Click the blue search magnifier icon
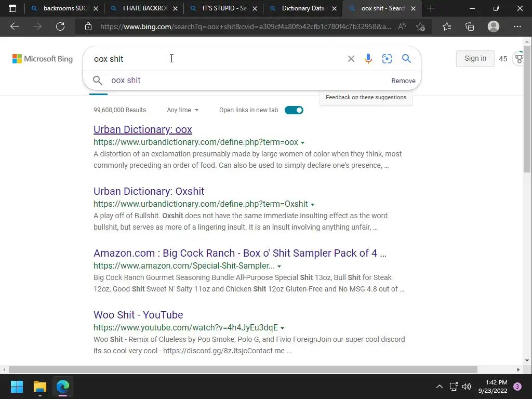532x399 pixels. click(406, 59)
